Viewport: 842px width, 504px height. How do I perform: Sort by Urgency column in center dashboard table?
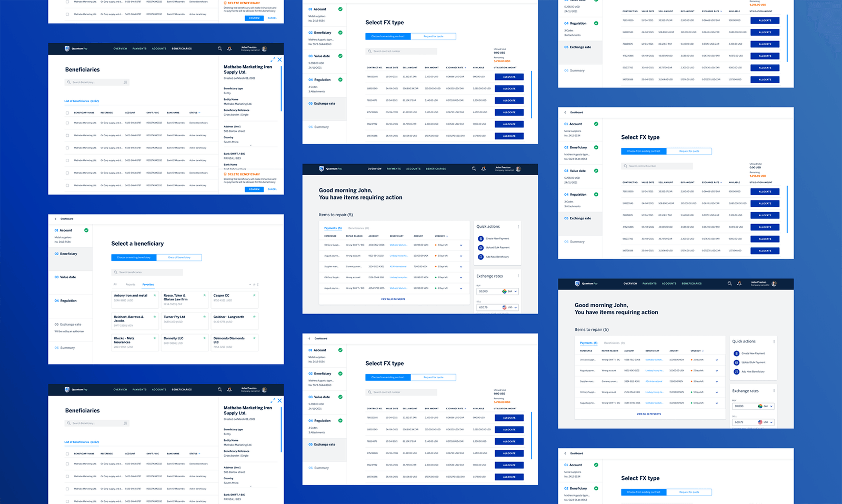441,236
